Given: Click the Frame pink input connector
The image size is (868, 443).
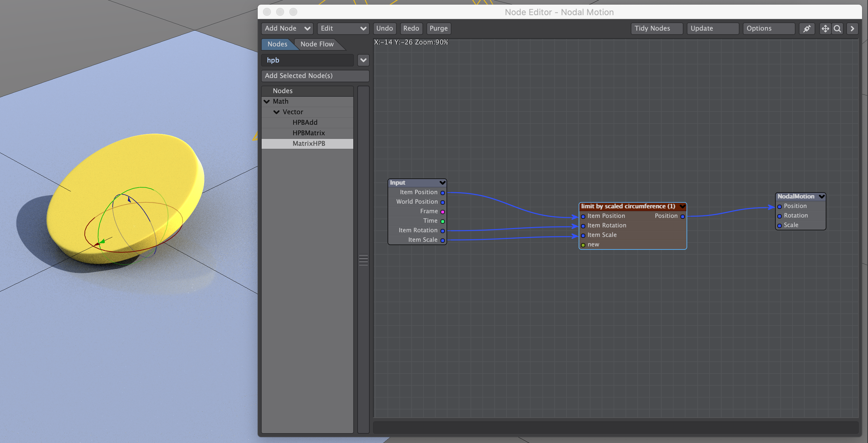Looking at the screenshot, I should (443, 211).
